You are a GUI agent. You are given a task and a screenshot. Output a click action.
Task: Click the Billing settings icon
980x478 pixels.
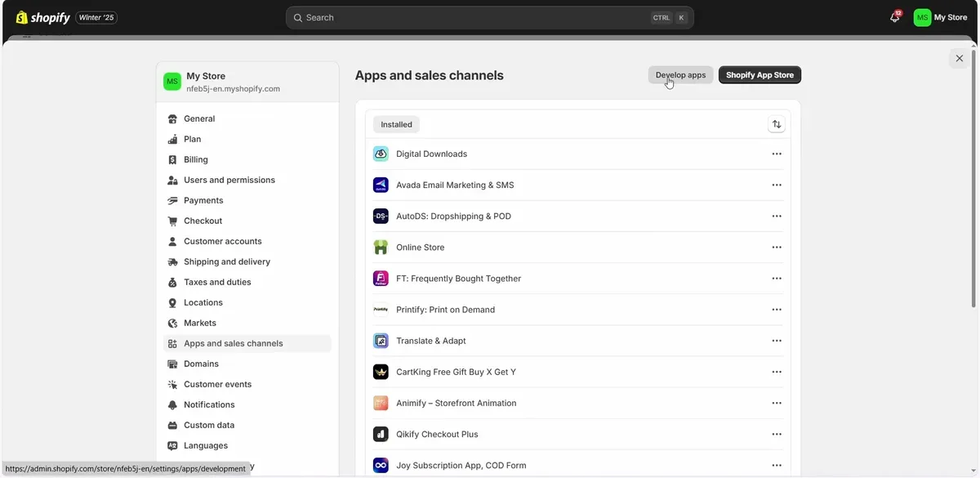(x=172, y=159)
